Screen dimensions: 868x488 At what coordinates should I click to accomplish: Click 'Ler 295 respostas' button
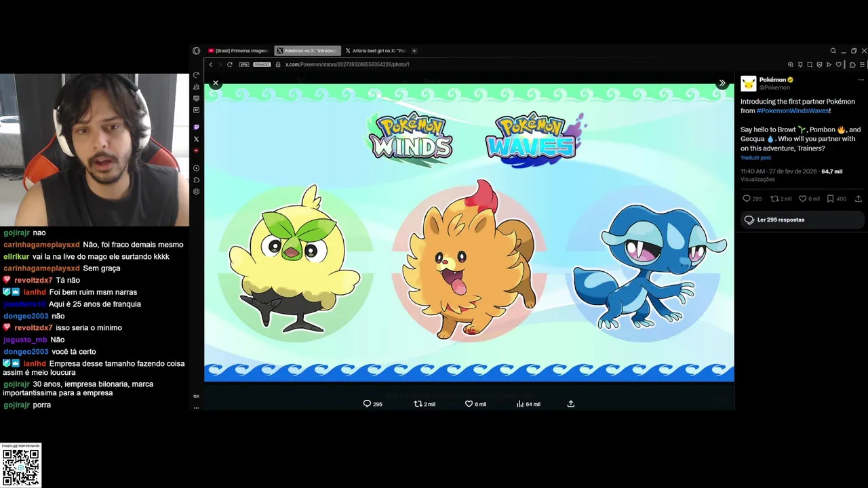pyautogui.click(x=802, y=220)
